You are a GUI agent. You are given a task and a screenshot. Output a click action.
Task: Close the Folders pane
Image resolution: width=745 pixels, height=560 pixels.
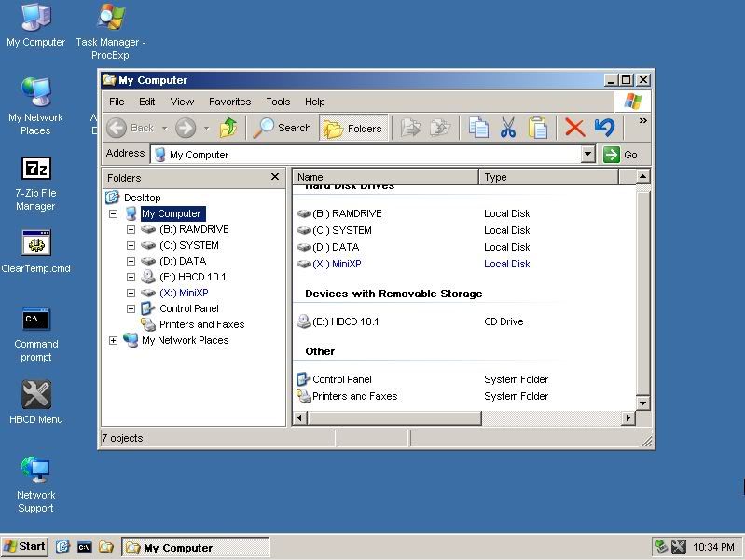[x=275, y=177]
